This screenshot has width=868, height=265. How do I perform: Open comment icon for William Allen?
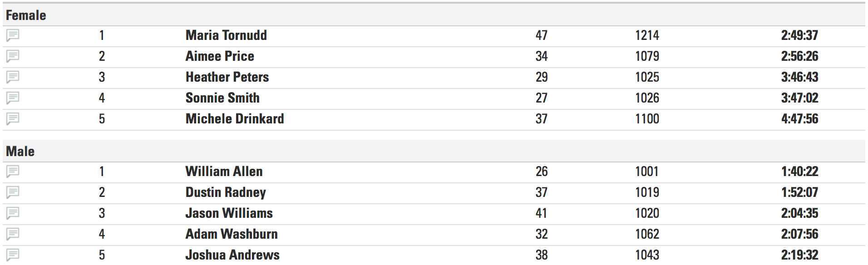13,172
